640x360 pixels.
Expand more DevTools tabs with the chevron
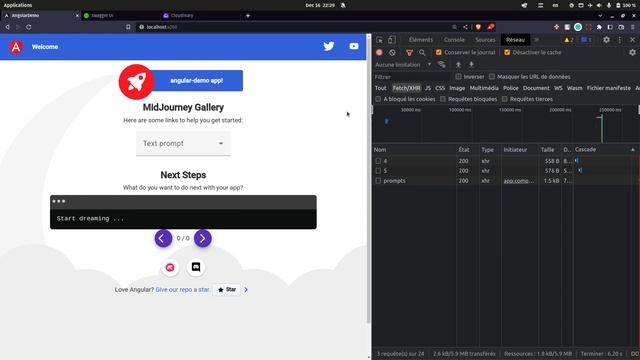pyautogui.click(x=536, y=40)
